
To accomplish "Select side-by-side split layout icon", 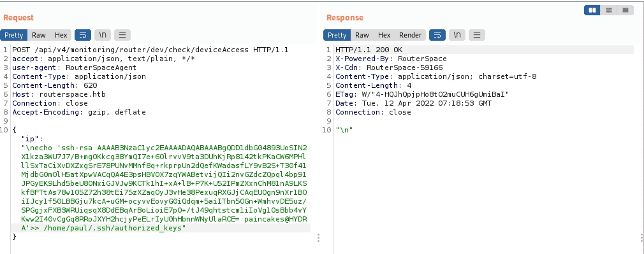I will (x=592, y=10).
